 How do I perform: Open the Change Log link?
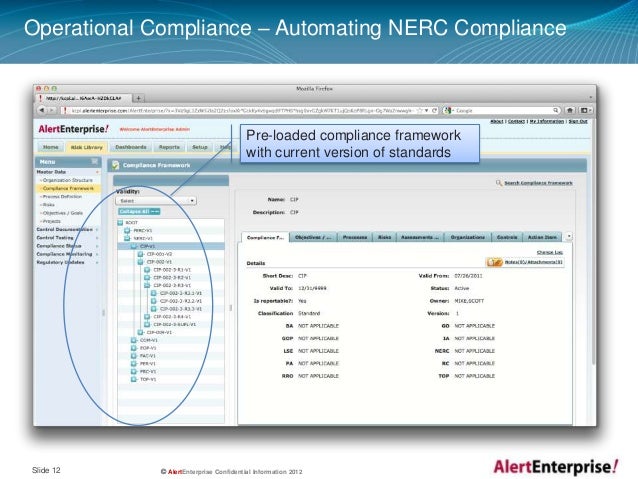coord(549,252)
